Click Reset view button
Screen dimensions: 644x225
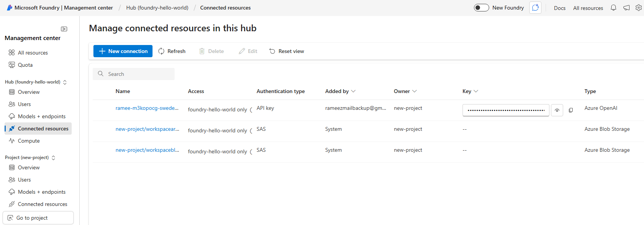click(287, 51)
